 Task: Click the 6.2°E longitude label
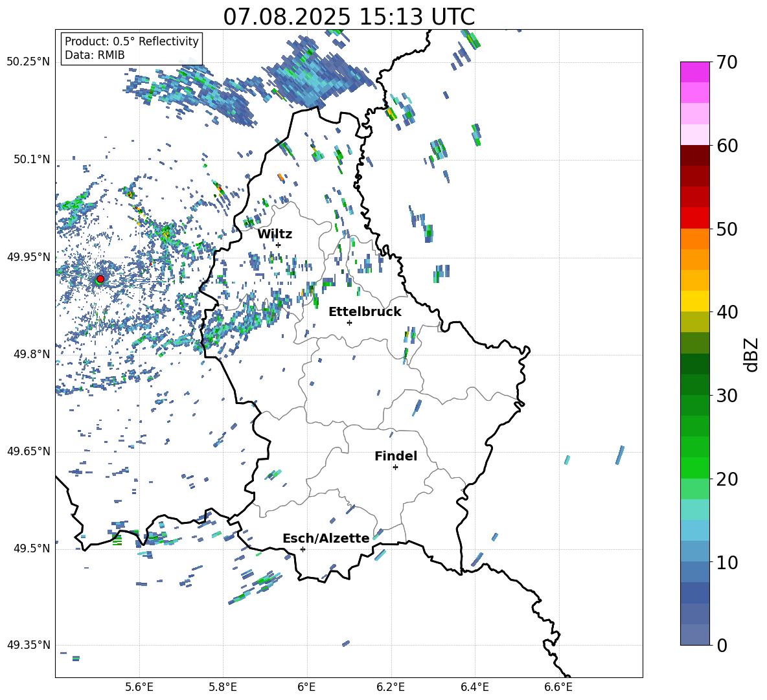(x=391, y=687)
